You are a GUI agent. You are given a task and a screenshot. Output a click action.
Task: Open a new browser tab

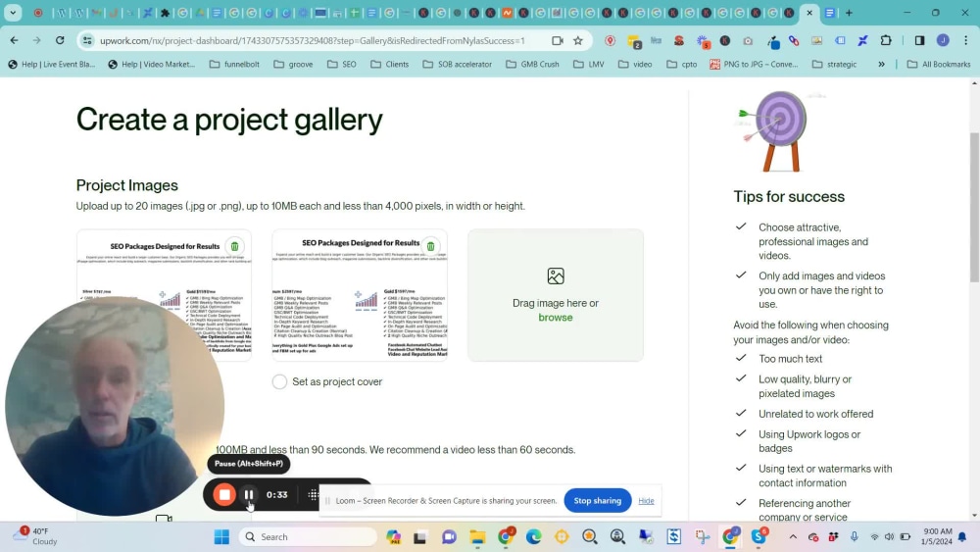849,13
